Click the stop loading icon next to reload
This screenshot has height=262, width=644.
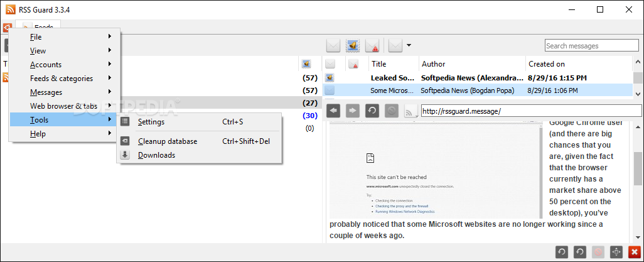392,110
